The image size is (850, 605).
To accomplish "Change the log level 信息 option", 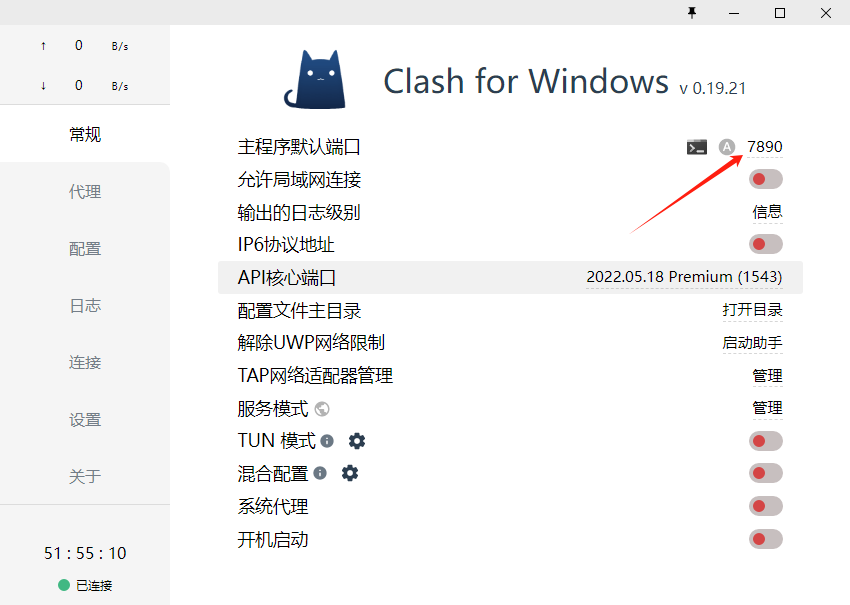I will (x=767, y=212).
